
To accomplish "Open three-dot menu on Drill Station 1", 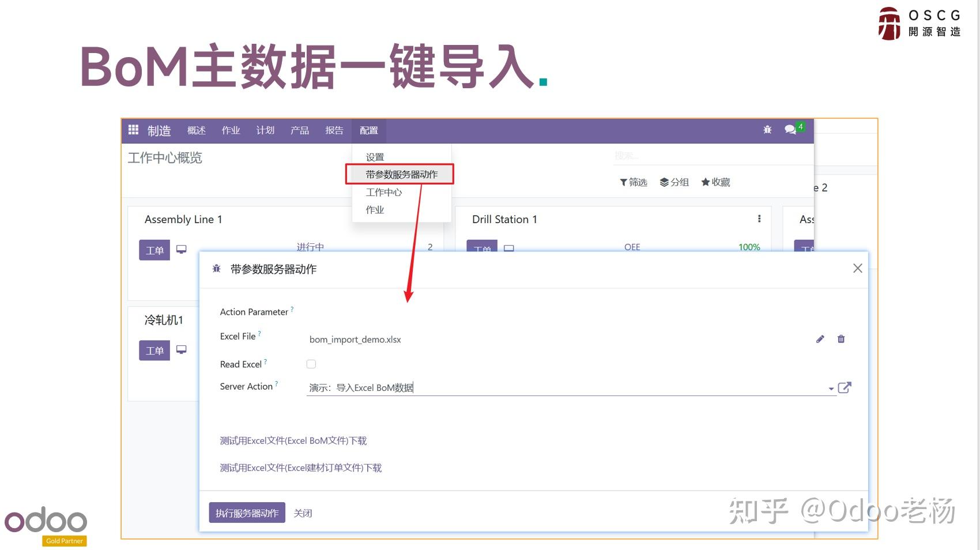I will tap(759, 219).
